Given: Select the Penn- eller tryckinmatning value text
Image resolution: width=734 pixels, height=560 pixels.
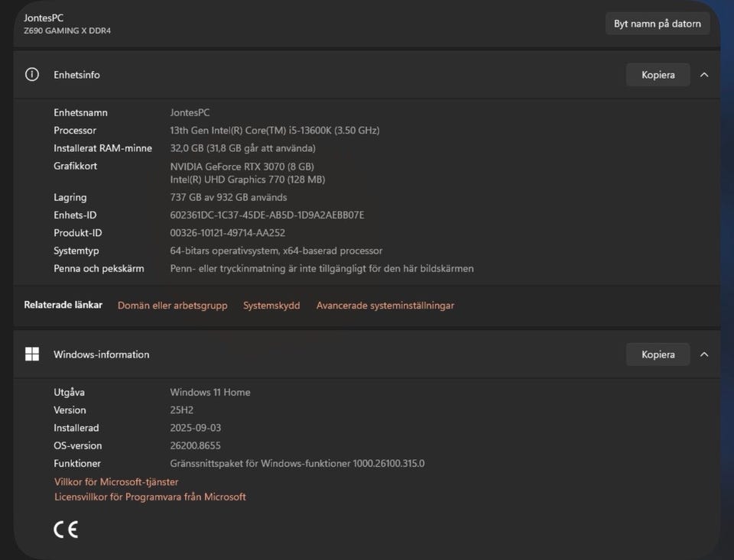Looking at the screenshot, I should point(322,268).
